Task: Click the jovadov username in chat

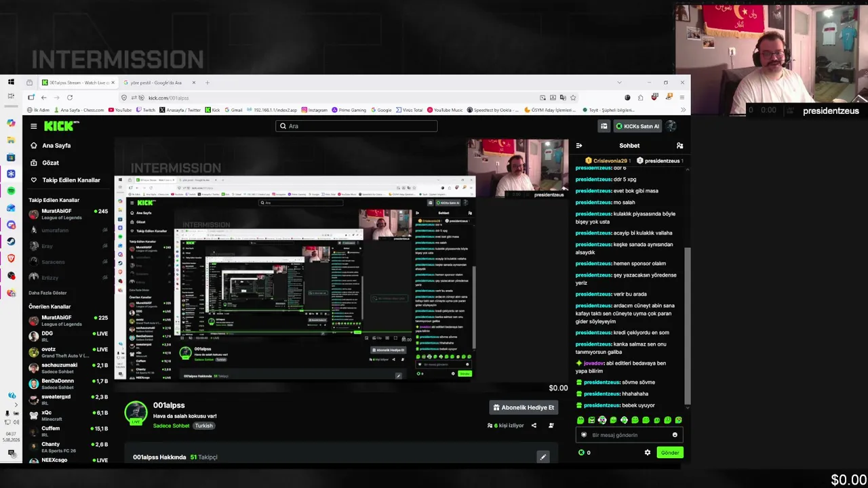Action: 594,363
